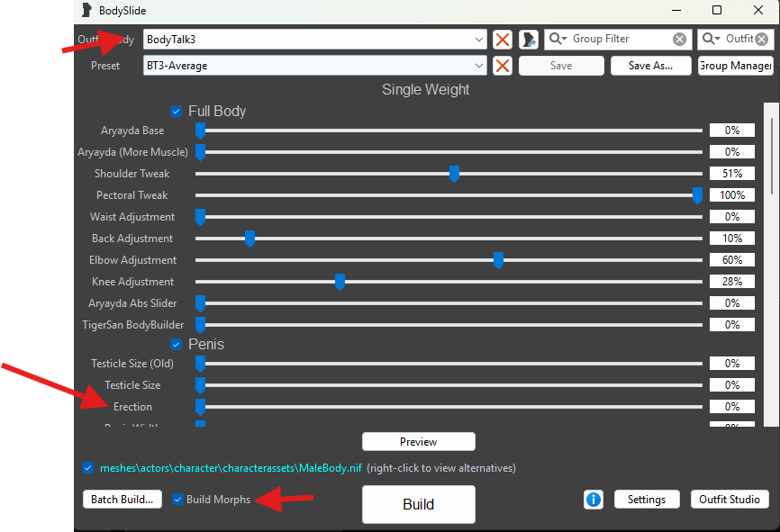Open the Batch Build... dialog
780x532 pixels.
point(122,500)
